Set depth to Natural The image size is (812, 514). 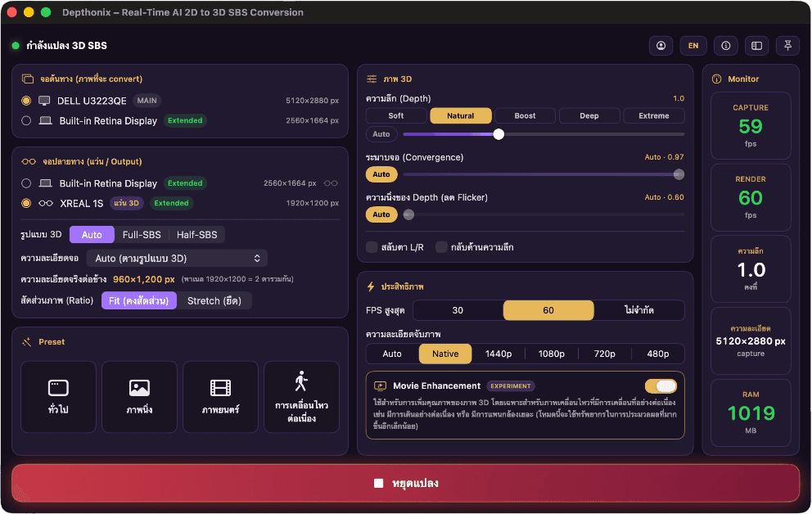point(460,115)
